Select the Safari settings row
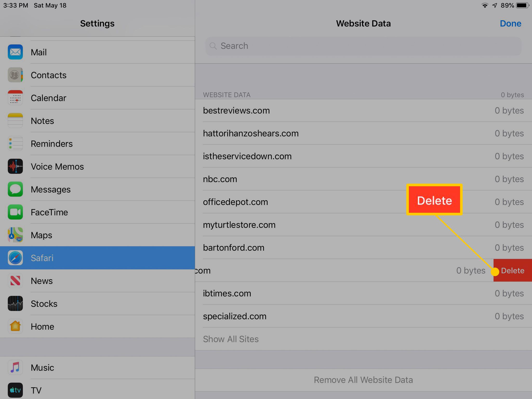Viewport: 532px width, 399px height. point(97,258)
